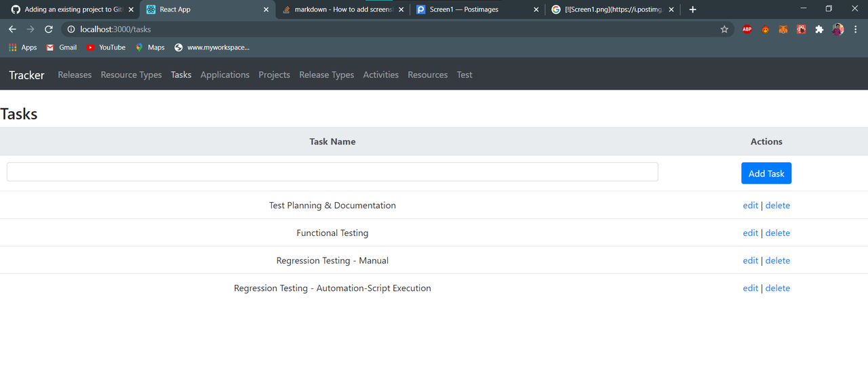The image size is (868, 392).
Task: Open the Applications nav item
Action: pyautogui.click(x=224, y=75)
